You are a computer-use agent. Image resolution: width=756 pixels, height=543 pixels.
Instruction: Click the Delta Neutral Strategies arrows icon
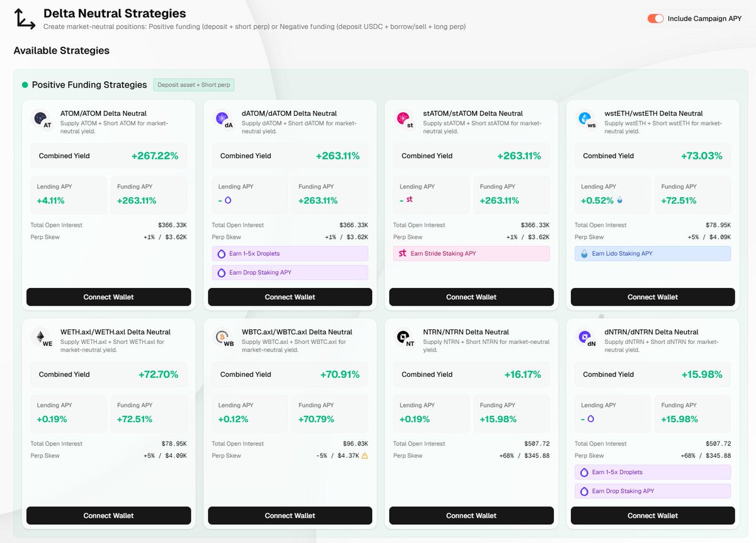pos(25,19)
